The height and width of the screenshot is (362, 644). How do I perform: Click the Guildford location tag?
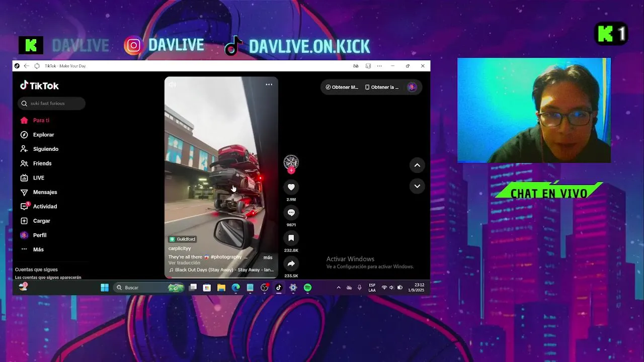[183, 239]
